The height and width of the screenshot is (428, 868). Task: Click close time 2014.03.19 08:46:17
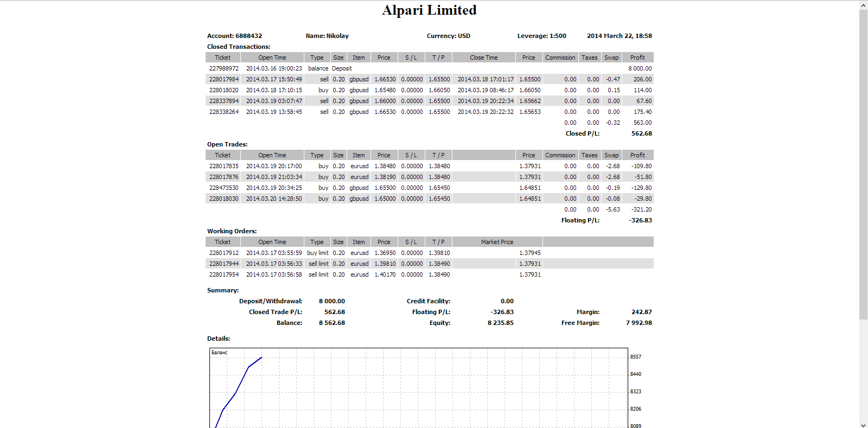486,90
